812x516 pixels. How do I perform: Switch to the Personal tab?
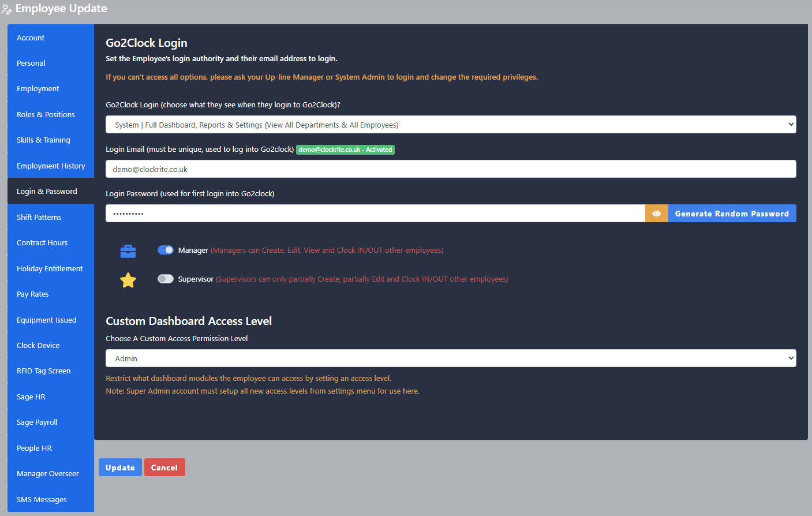coord(51,63)
